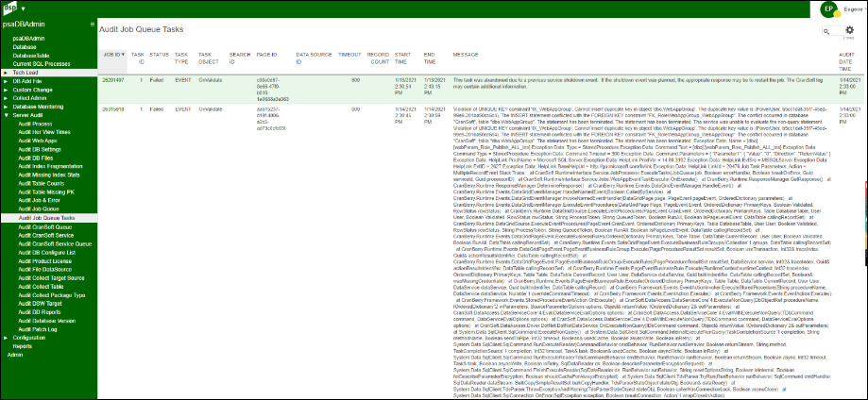Viewport: 868px width, 400px height.
Task: Open Audit CranSoft Service Queue in sidebar
Action: tap(55, 244)
